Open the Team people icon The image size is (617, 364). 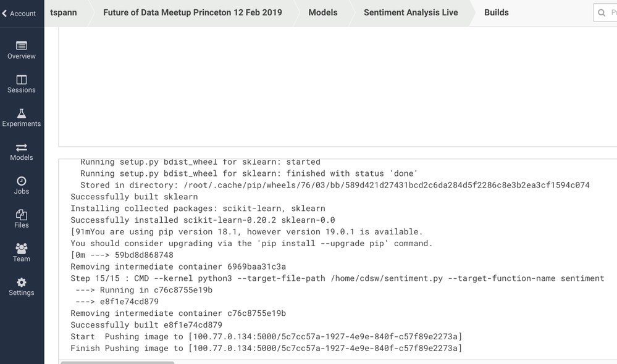coord(22,249)
